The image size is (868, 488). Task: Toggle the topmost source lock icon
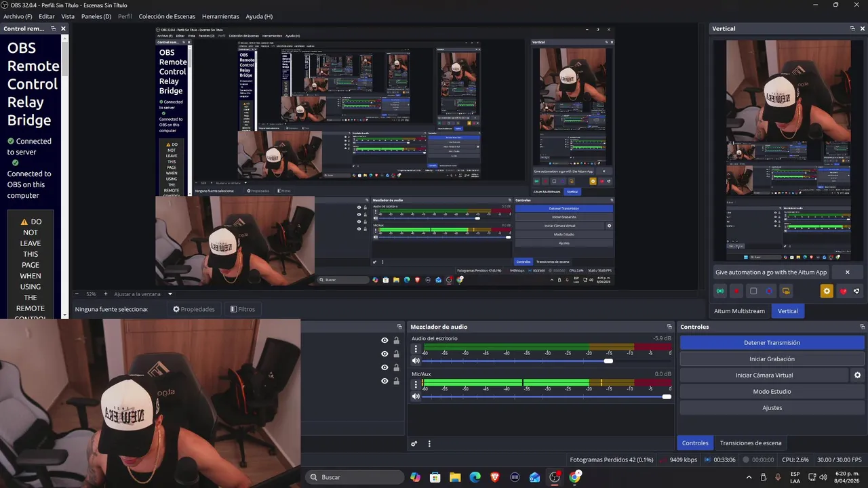tap(396, 340)
